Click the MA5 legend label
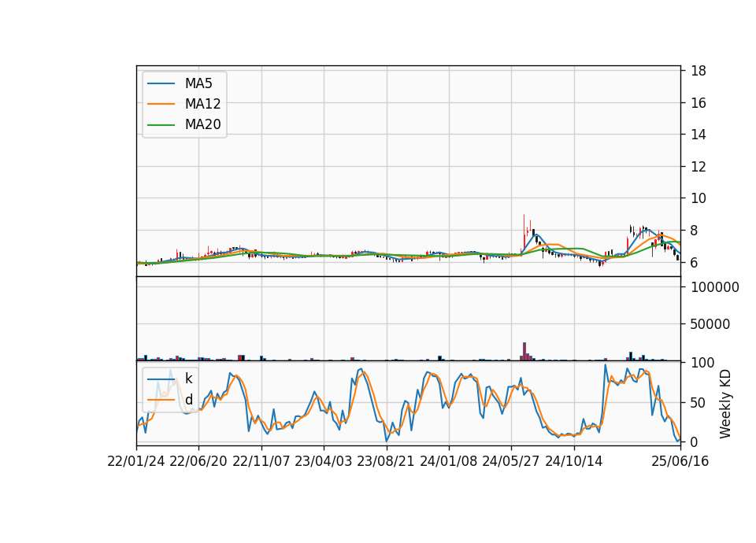 (198, 83)
